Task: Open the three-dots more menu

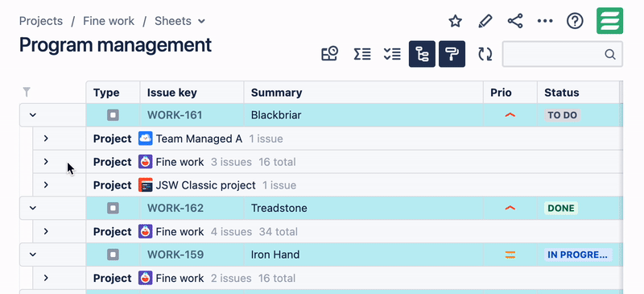Action: click(545, 21)
